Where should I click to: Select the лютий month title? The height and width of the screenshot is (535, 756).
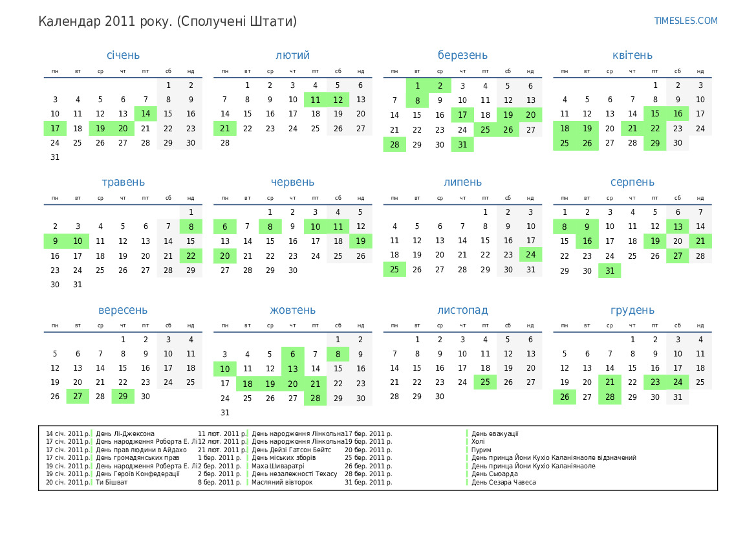coord(292,56)
